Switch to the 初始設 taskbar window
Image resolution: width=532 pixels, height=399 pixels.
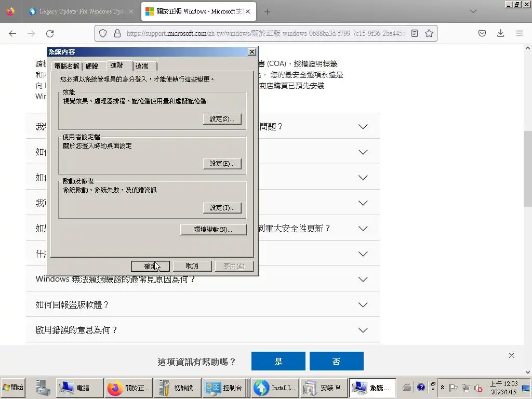[x=177, y=388]
